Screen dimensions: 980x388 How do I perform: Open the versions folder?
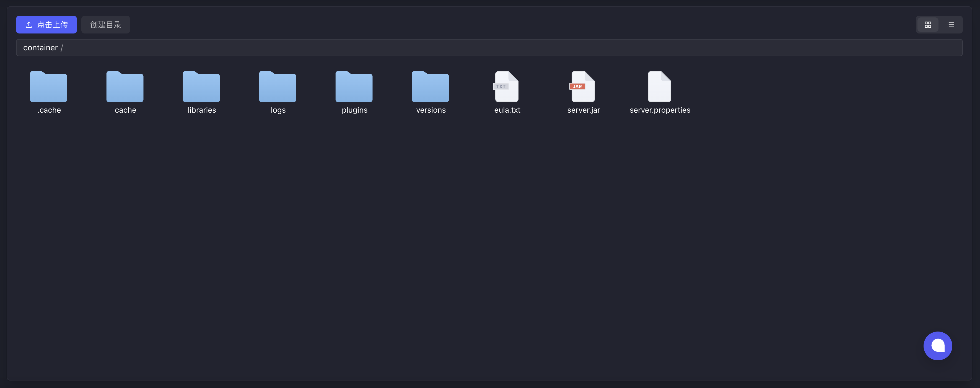431,87
